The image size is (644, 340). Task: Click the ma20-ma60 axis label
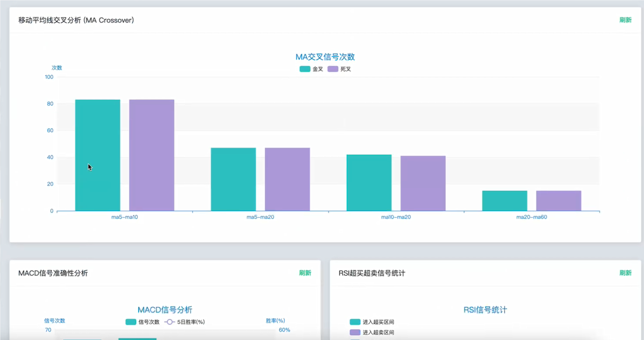532,217
